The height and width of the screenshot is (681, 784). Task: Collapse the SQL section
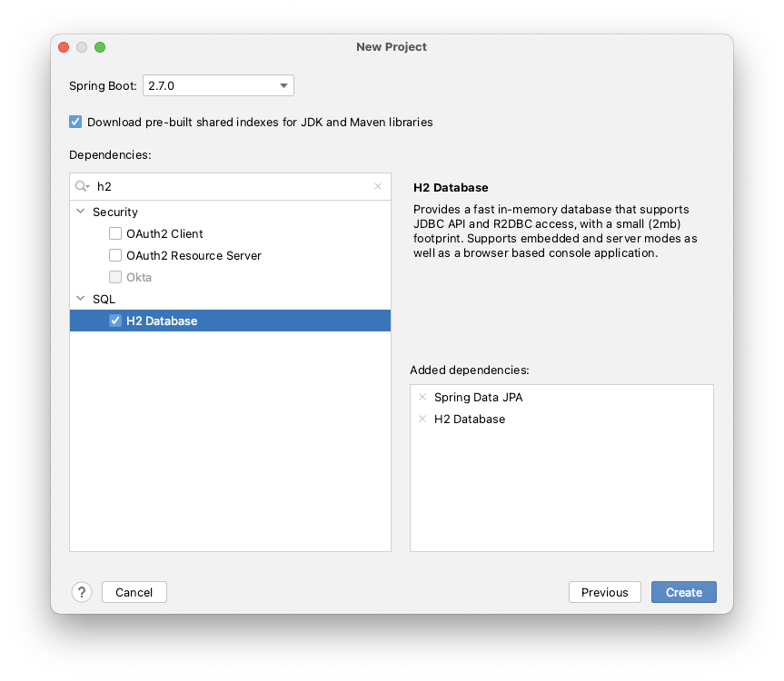[80, 299]
